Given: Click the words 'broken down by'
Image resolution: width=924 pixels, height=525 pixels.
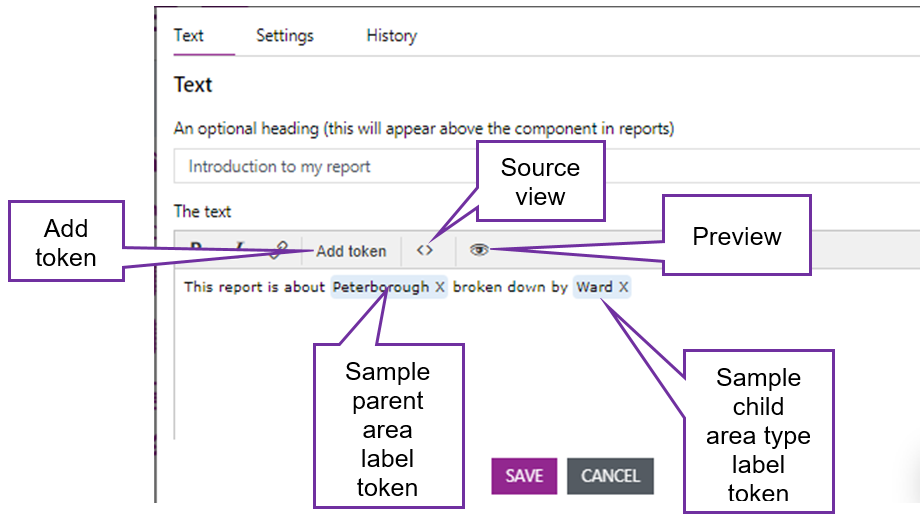Looking at the screenshot, I should point(510,287).
